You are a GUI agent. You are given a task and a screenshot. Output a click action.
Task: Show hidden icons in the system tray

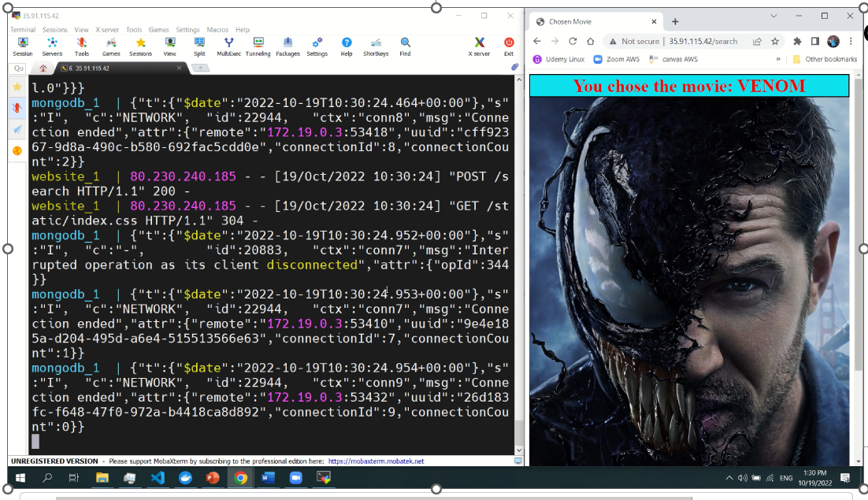coord(729,477)
